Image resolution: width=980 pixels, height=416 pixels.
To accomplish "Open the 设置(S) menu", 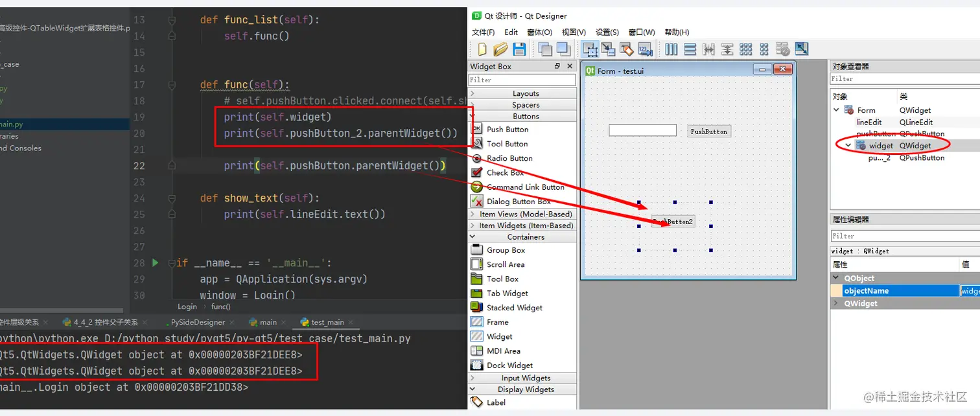I will tap(607, 32).
